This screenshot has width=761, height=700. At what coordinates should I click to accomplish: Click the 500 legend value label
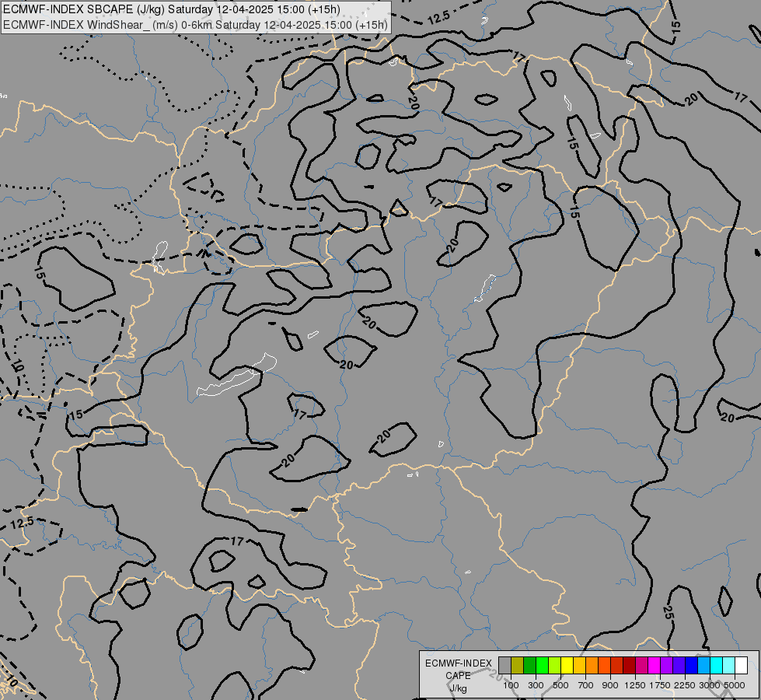coord(560,685)
